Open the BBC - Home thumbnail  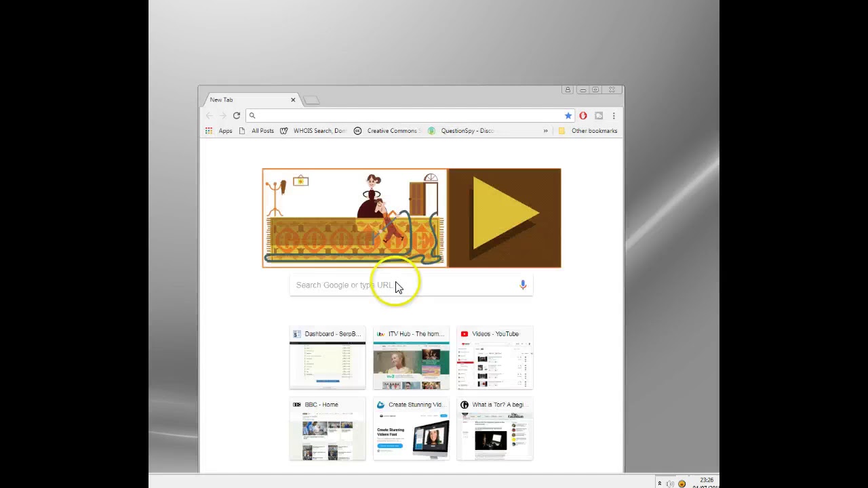328,429
